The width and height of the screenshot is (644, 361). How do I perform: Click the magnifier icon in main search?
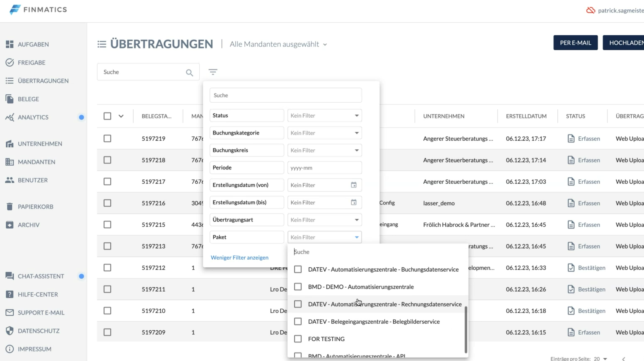[190, 73]
